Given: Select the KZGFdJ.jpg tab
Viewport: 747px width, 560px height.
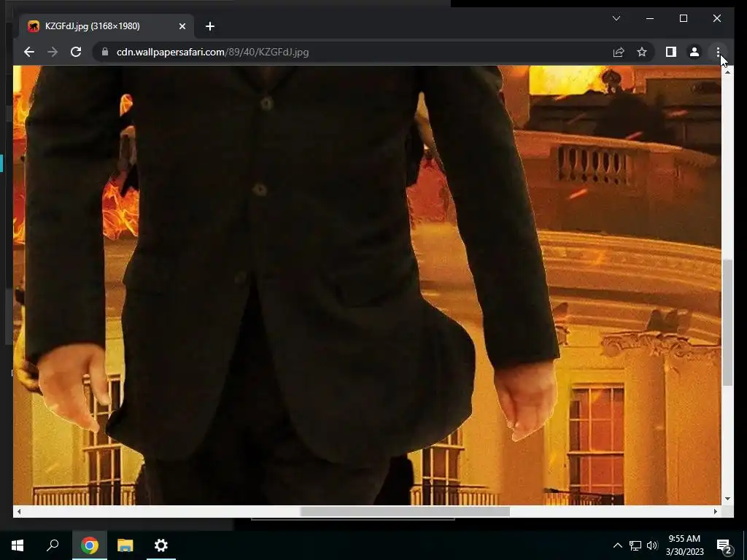Looking at the screenshot, I should 107,26.
